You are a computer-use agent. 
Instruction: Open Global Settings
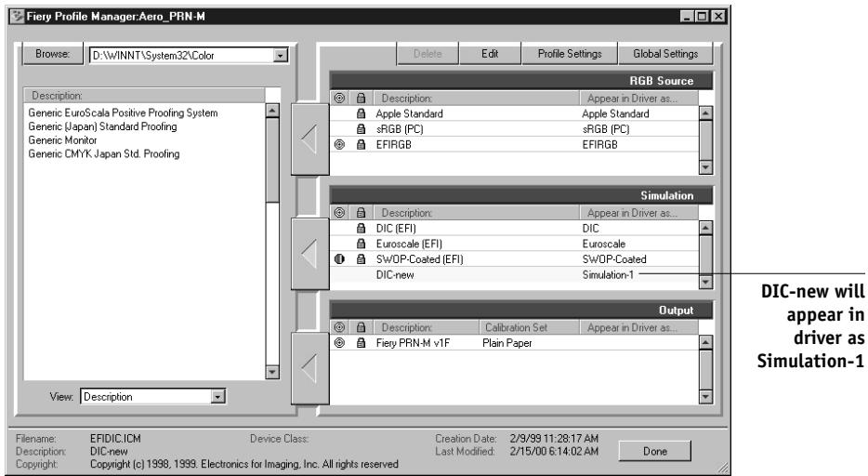coord(665,54)
